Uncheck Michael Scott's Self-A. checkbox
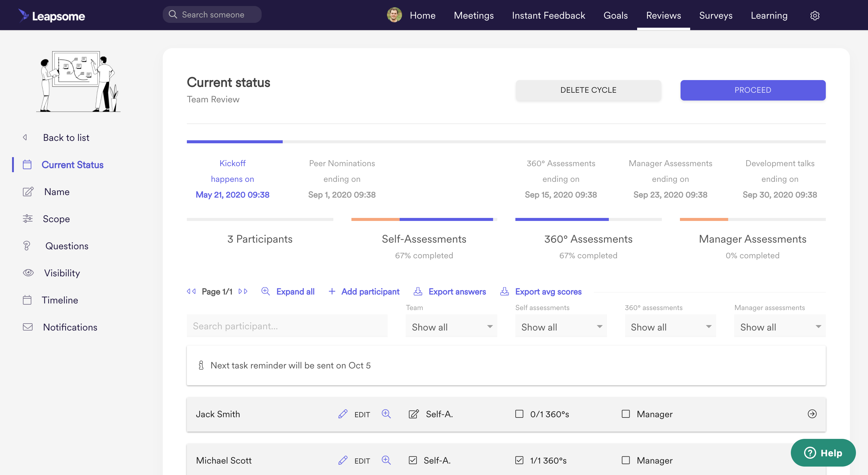The height and width of the screenshot is (475, 868). (x=413, y=460)
